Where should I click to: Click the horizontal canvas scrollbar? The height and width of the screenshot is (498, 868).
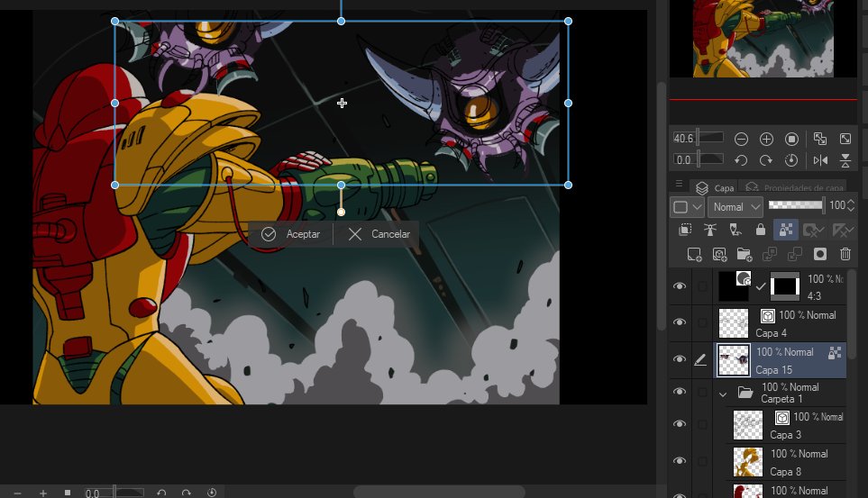click(x=439, y=491)
